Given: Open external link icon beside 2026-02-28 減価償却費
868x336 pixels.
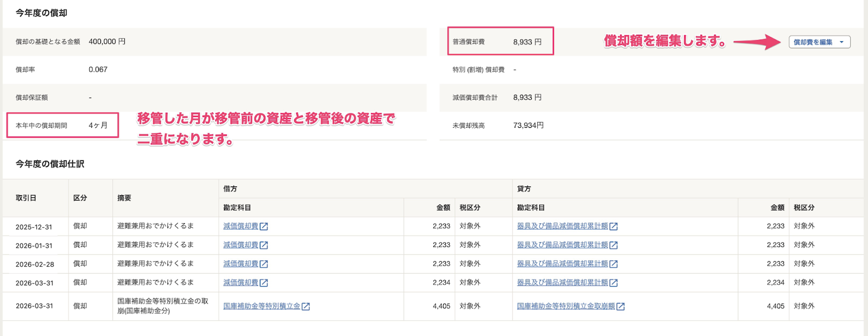Looking at the screenshot, I should 264,264.
